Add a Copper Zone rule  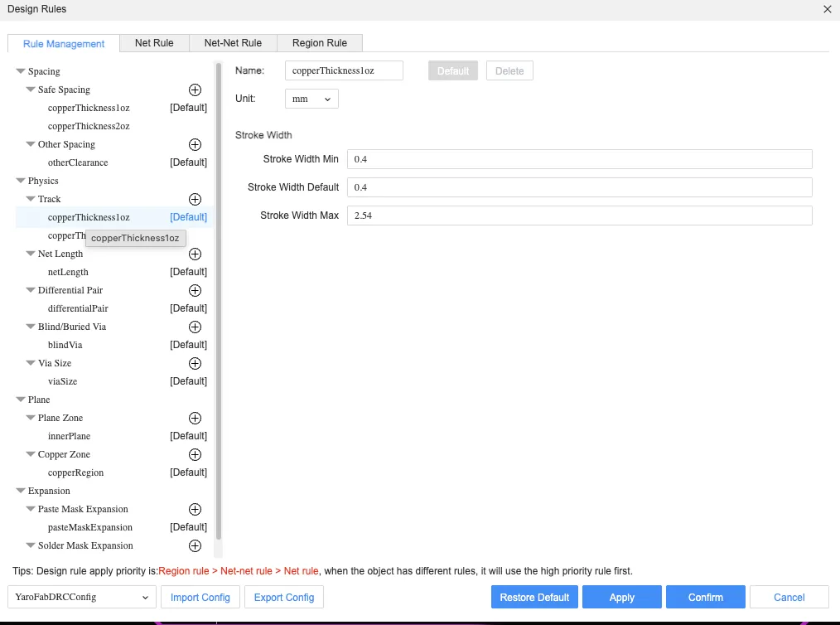tap(195, 454)
